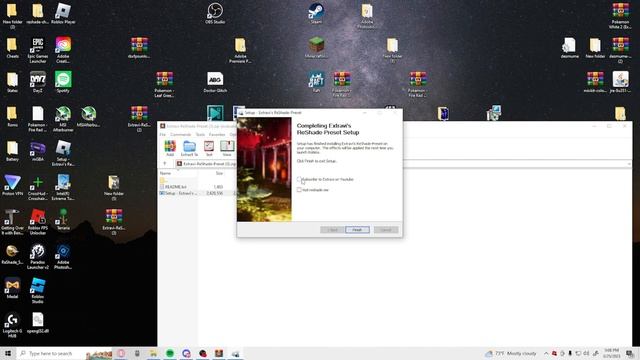Screen dimensions: 640x360
Task: Open the weather widget in taskbar
Action: 510,353
